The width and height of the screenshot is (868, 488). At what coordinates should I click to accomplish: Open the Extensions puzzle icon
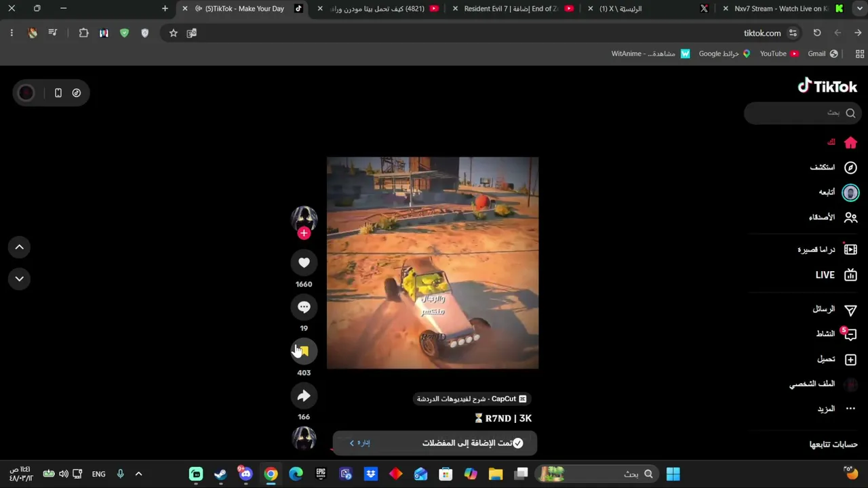pos(84,33)
